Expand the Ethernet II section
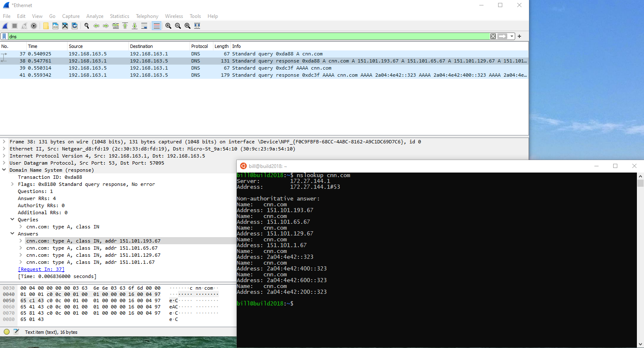Image resolution: width=644 pixels, height=348 pixels. (x=4, y=149)
